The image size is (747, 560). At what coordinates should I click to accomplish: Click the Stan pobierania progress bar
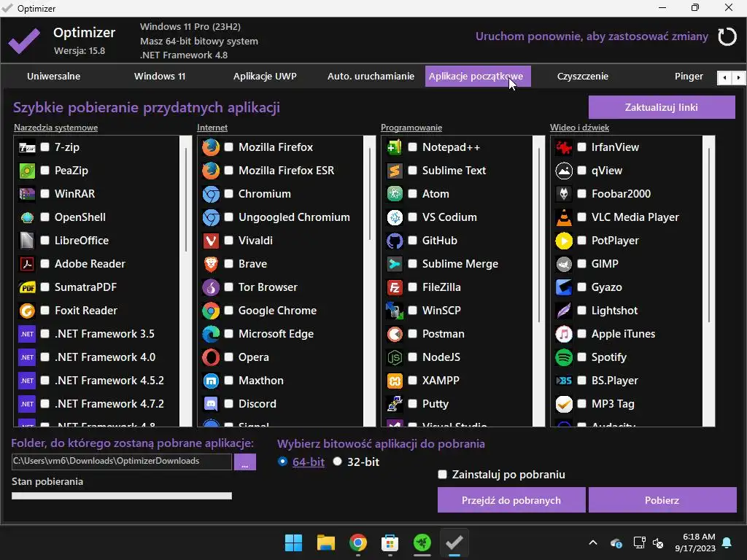pyautogui.click(x=122, y=496)
